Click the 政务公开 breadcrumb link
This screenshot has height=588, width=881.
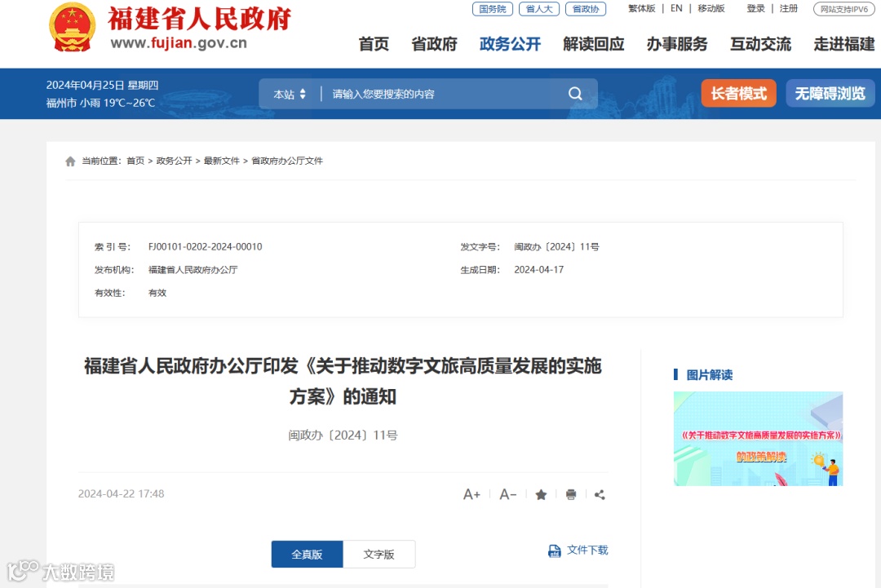pos(175,161)
